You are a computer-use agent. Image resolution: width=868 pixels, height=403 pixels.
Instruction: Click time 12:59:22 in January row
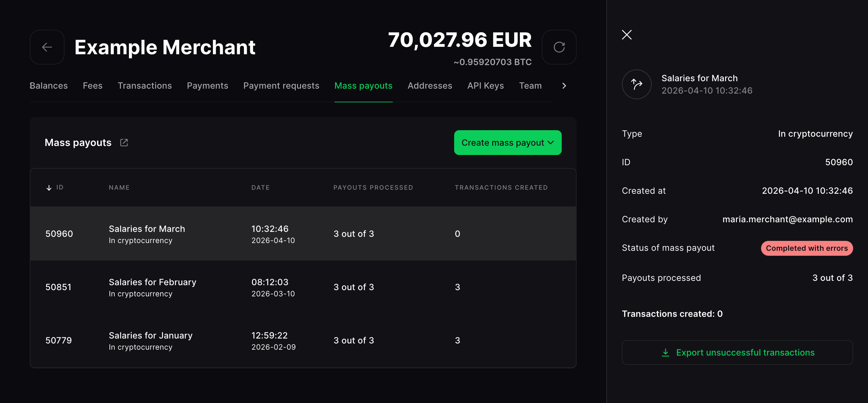coord(269,335)
